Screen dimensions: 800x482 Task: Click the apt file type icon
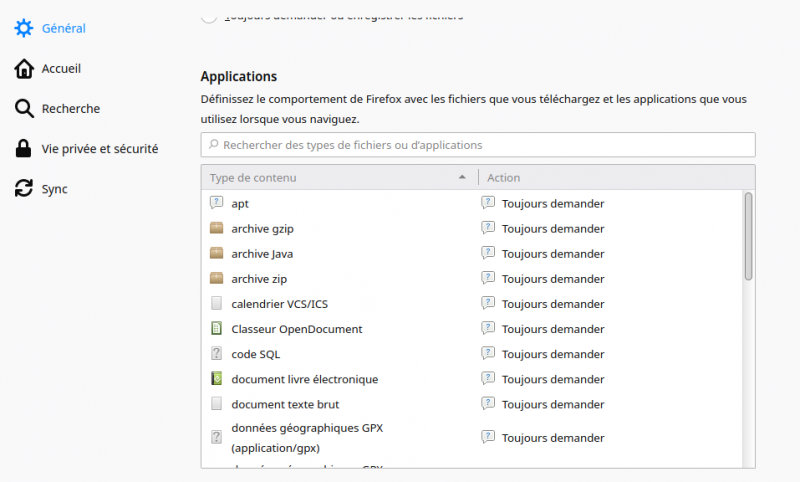click(x=216, y=203)
